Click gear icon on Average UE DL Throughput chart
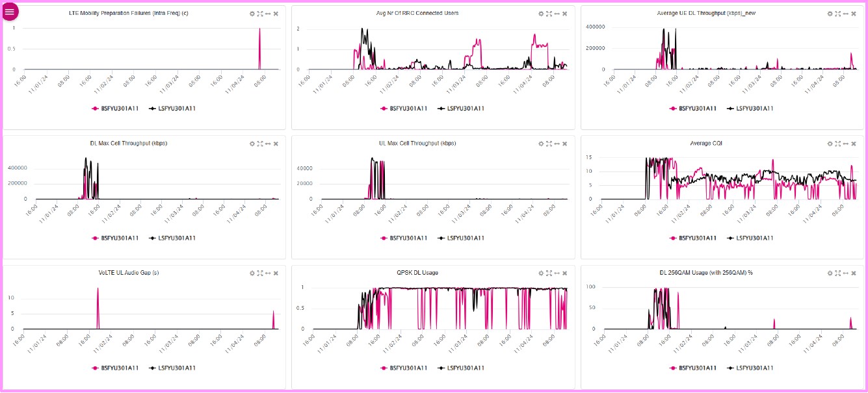The width and height of the screenshot is (868, 393). pos(830,14)
